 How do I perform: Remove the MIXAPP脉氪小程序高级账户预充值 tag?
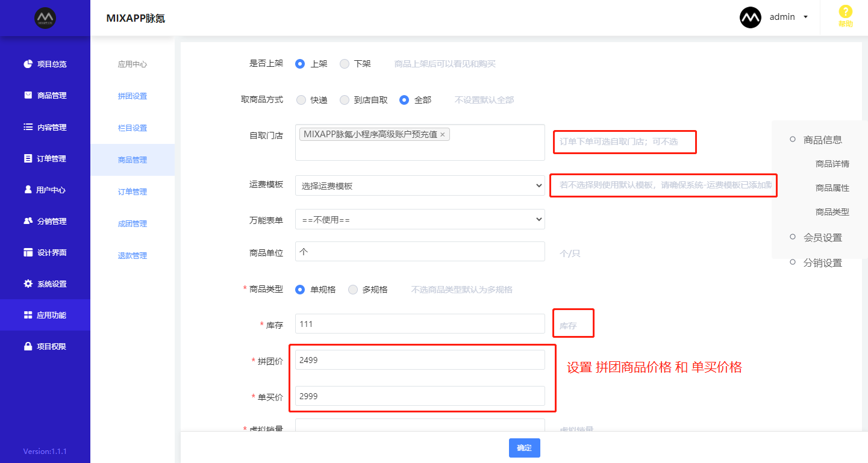point(442,135)
